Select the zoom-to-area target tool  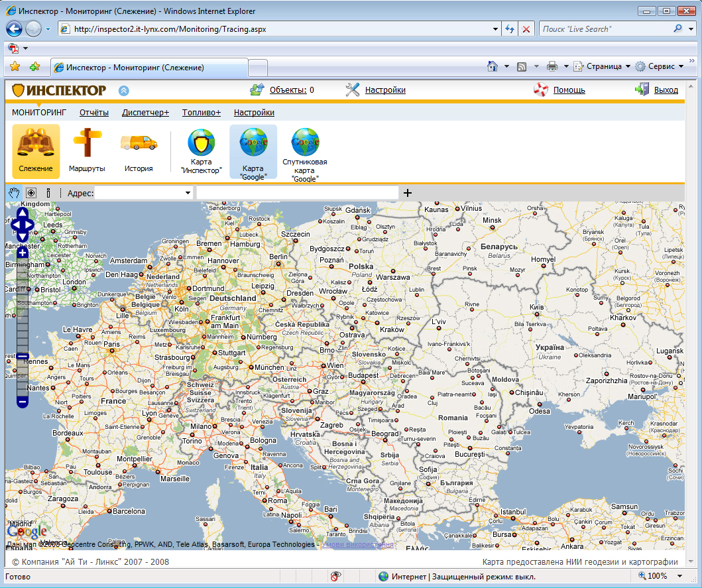pyautogui.click(x=31, y=193)
